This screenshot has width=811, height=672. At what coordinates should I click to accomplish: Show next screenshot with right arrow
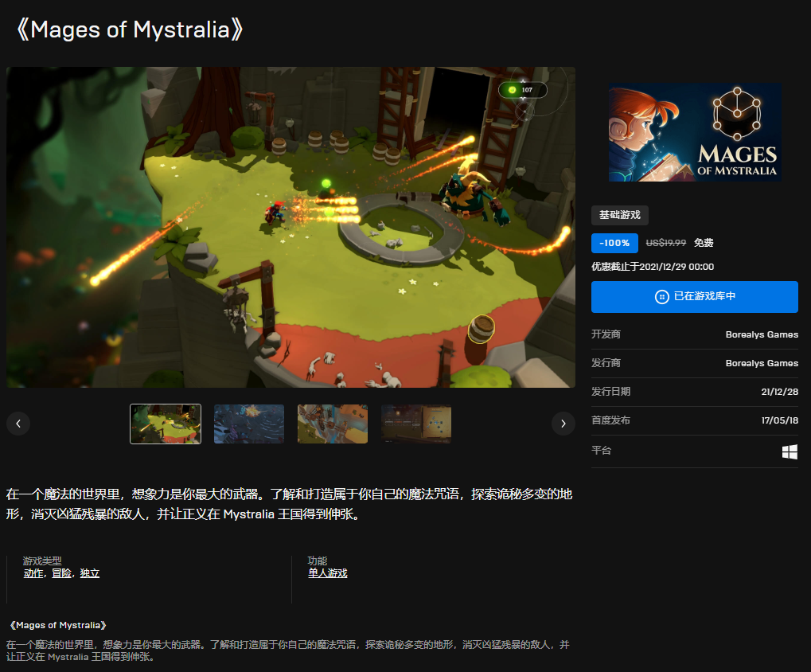[x=563, y=424]
